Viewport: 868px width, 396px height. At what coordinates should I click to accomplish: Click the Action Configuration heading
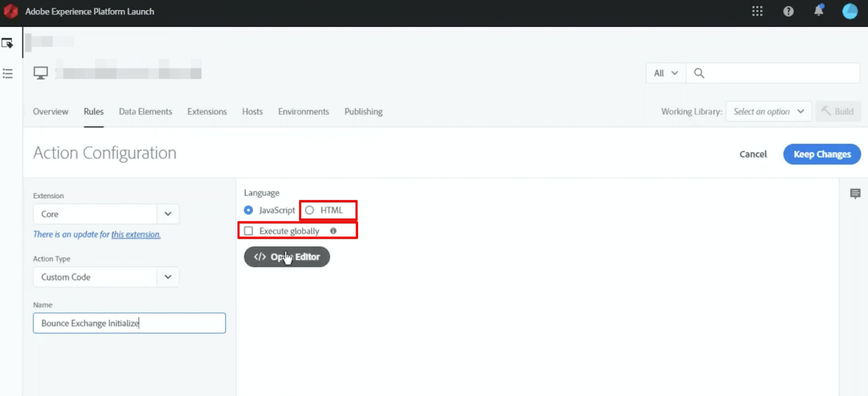click(x=105, y=153)
